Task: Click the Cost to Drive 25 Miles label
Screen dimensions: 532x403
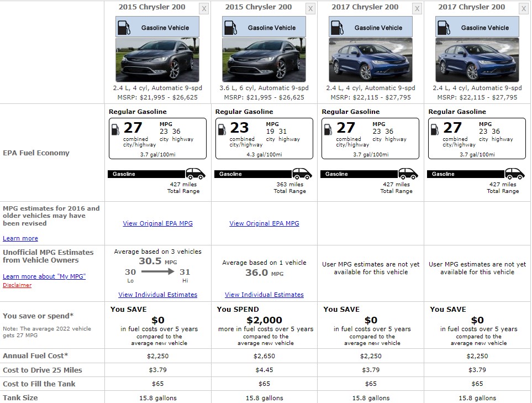Action: pos(43,370)
